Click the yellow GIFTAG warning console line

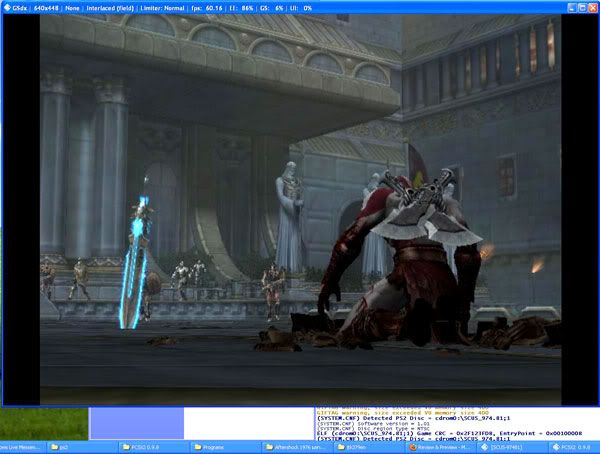[403, 413]
